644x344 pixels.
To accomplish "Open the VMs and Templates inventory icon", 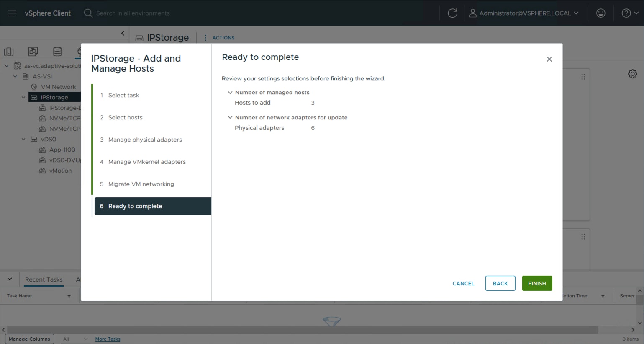I will click(33, 51).
